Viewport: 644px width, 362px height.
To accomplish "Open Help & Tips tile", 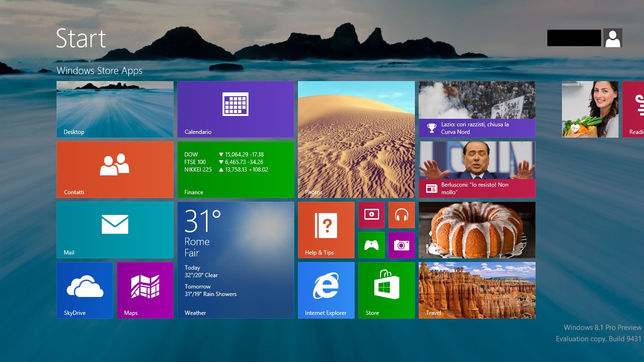I will [x=326, y=230].
